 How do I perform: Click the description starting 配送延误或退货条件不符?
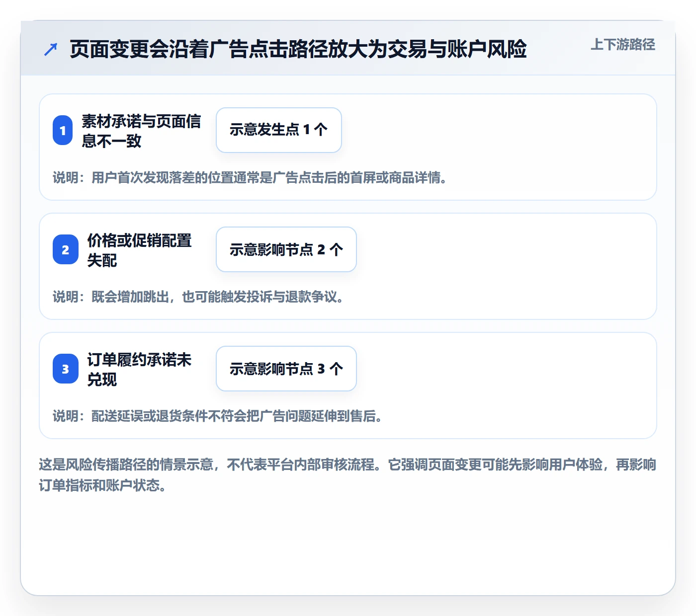click(x=217, y=416)
